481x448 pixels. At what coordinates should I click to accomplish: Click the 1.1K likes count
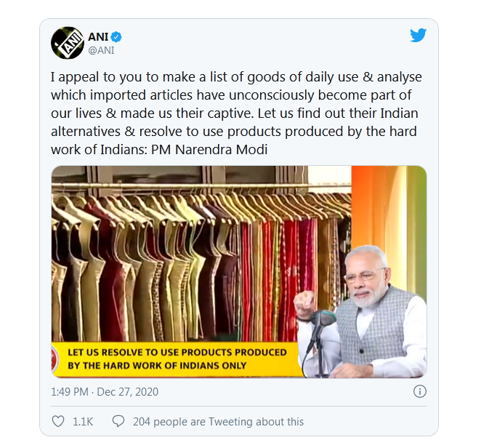click(84, 422)
